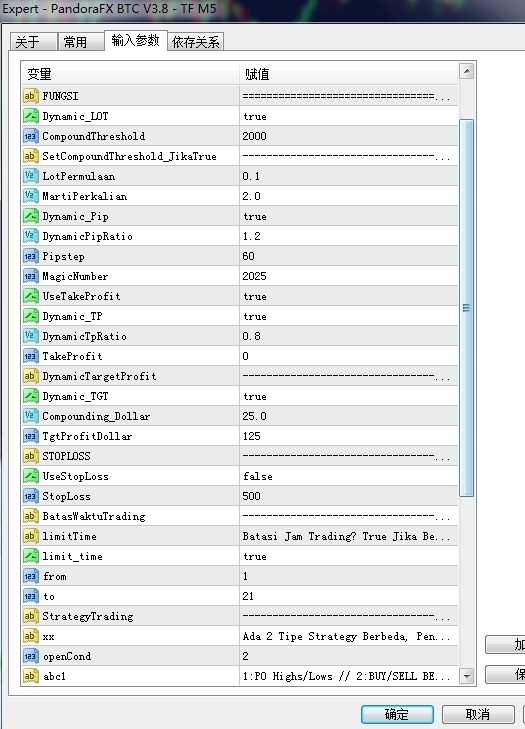Toggle the Dynamic_Pip true value
Screen dimensions: 525x729
click(349, 216)
